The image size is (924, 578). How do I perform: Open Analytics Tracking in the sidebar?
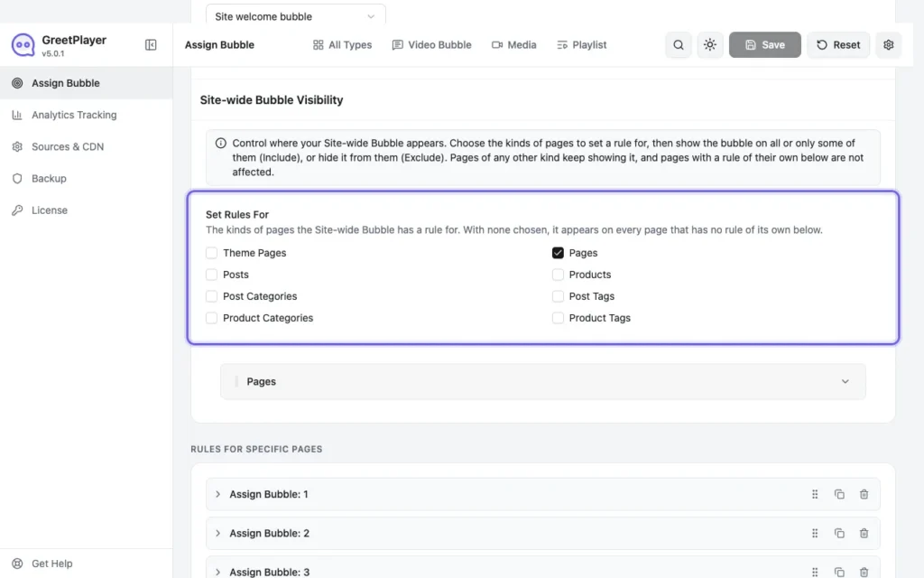[86, 115]
